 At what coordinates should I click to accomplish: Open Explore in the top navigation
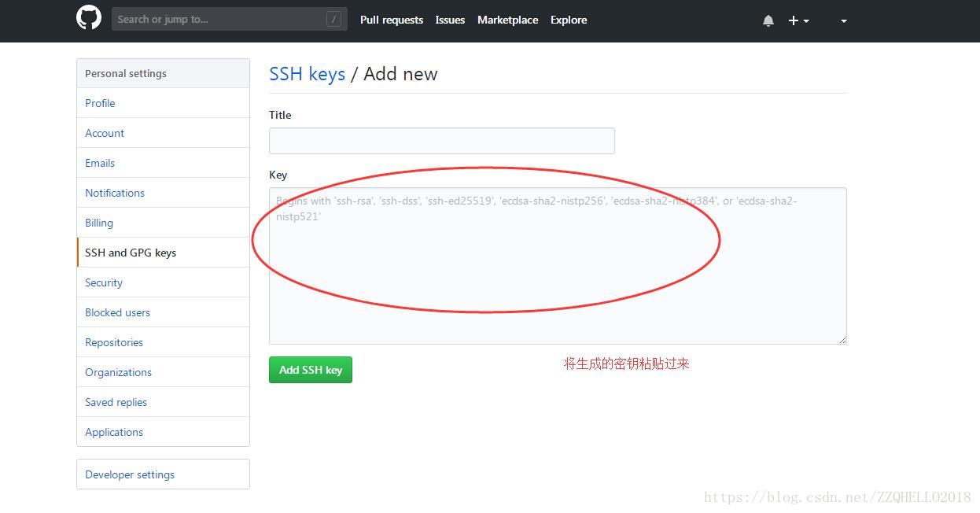[x=569, y=20]
